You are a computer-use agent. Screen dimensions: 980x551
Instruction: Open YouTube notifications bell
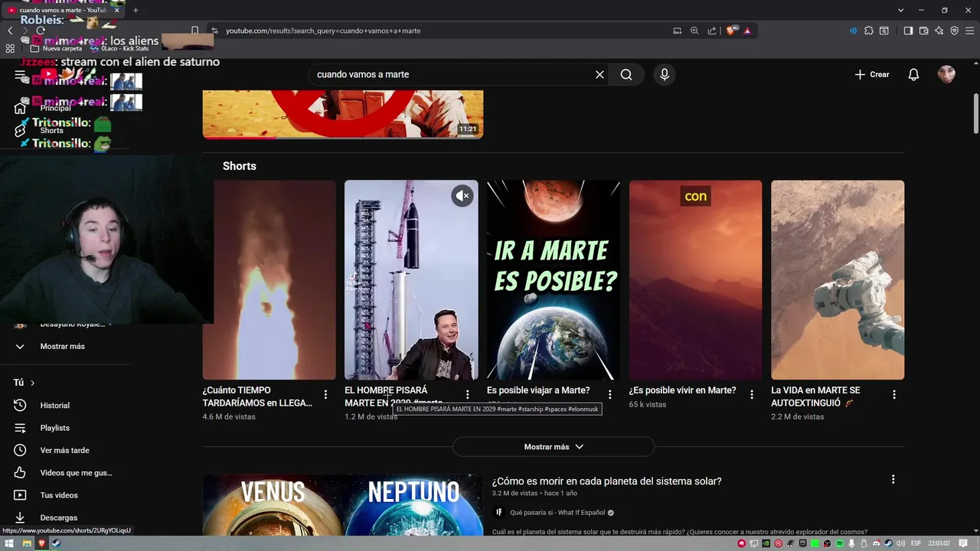pyautogui.click(x=913, y=74)
